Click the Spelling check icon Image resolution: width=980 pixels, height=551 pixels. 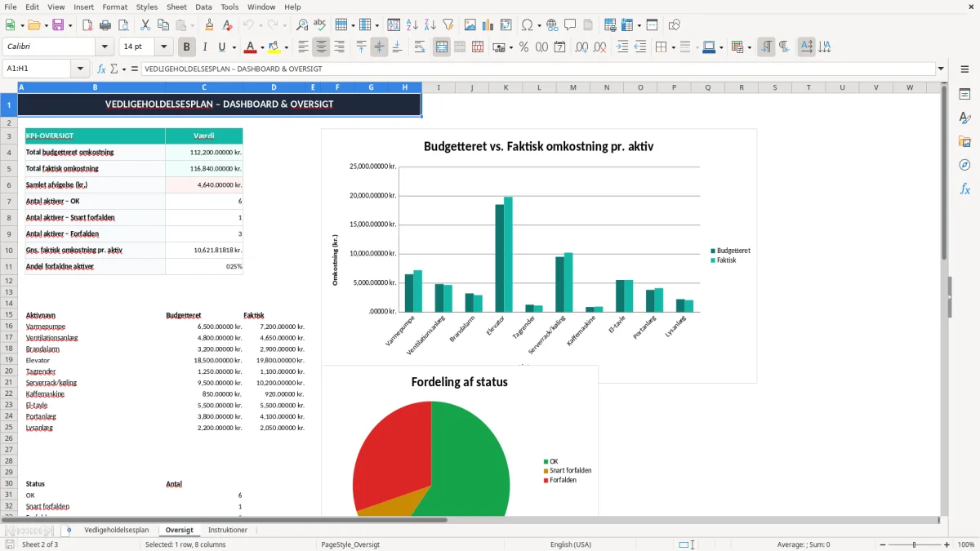[320, 25]
